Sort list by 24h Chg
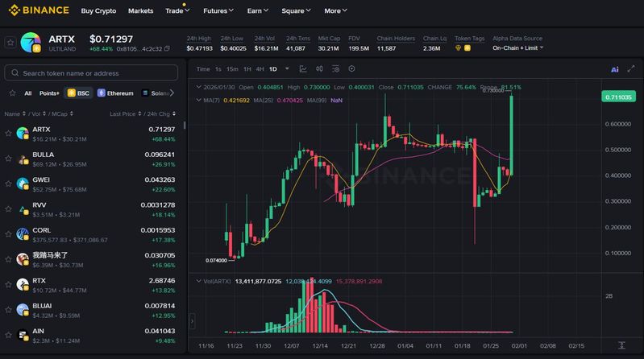 [161, 114]
